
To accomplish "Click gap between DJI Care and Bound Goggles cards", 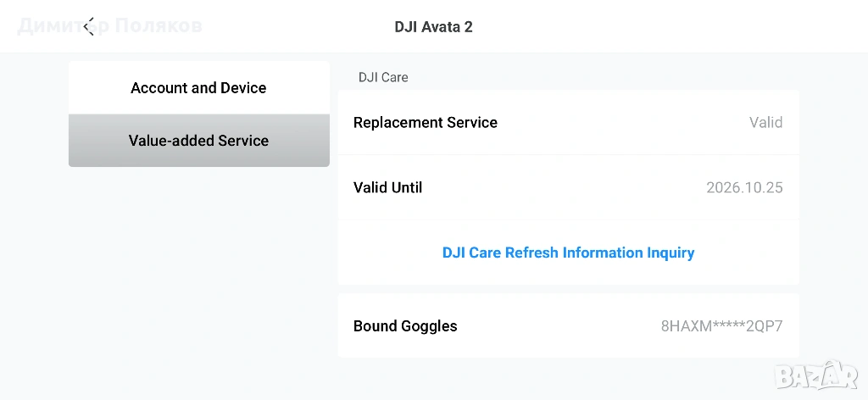I will [568, 289].
